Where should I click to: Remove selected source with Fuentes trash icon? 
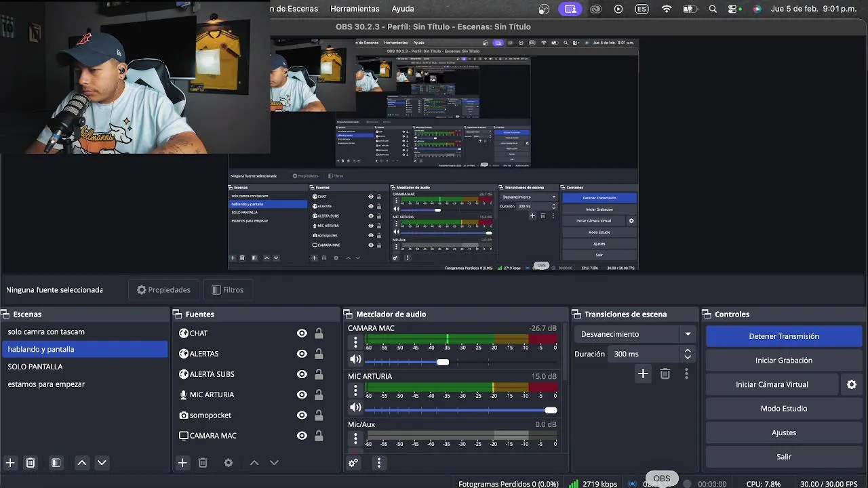tap(203, 463)
